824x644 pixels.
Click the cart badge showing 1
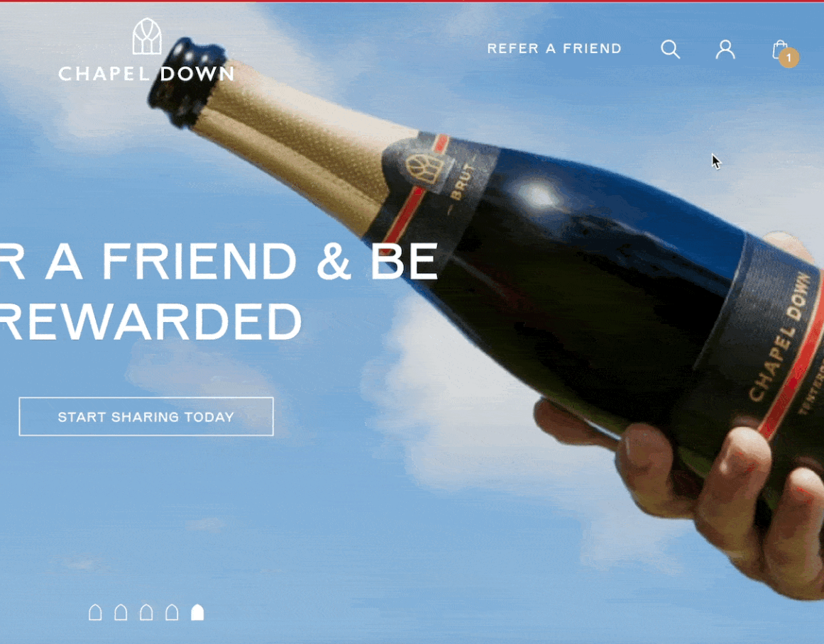(x=789, y=57)
